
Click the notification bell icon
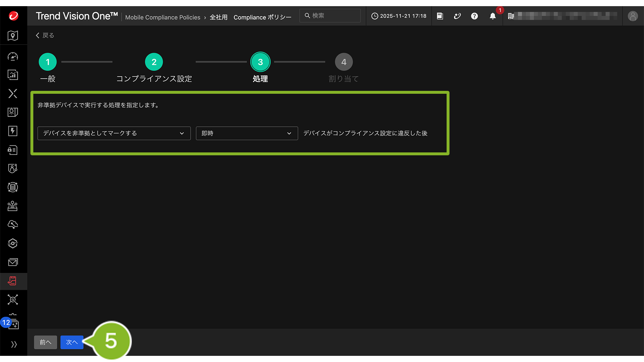click(492, 16)
